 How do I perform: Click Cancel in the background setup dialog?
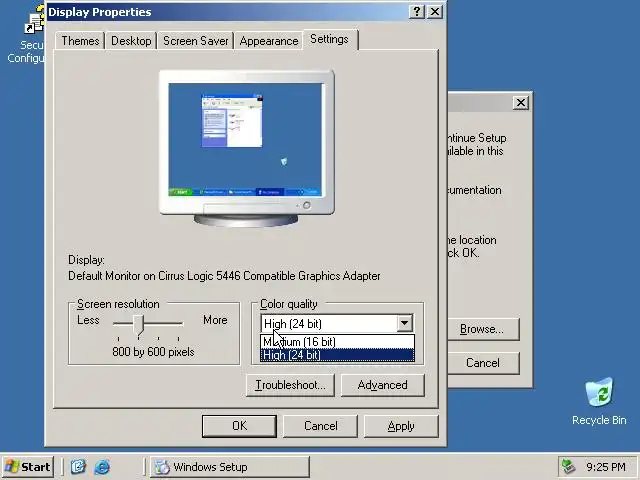click(x=483, y=363)
